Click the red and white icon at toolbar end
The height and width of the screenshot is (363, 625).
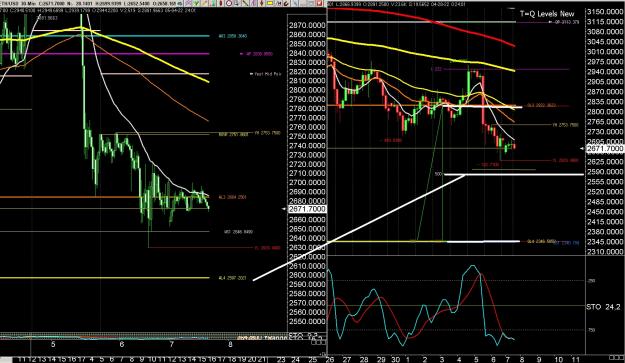pyautogui.click(x=319, y=3)
